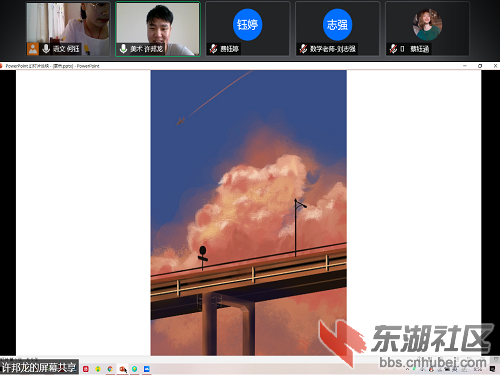
Task: Click the muted microphone icon on the rightmost tile
Action: [x=393, y=49]
